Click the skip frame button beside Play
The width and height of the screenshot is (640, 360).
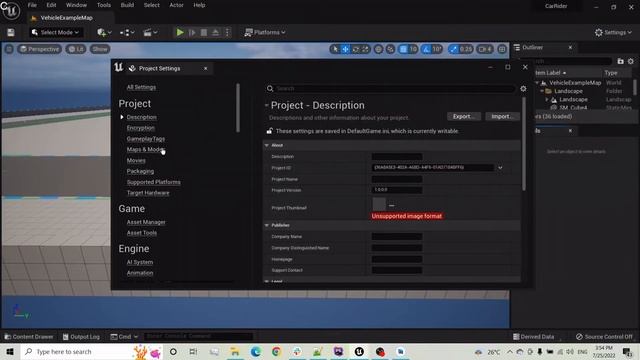point(192,32)
